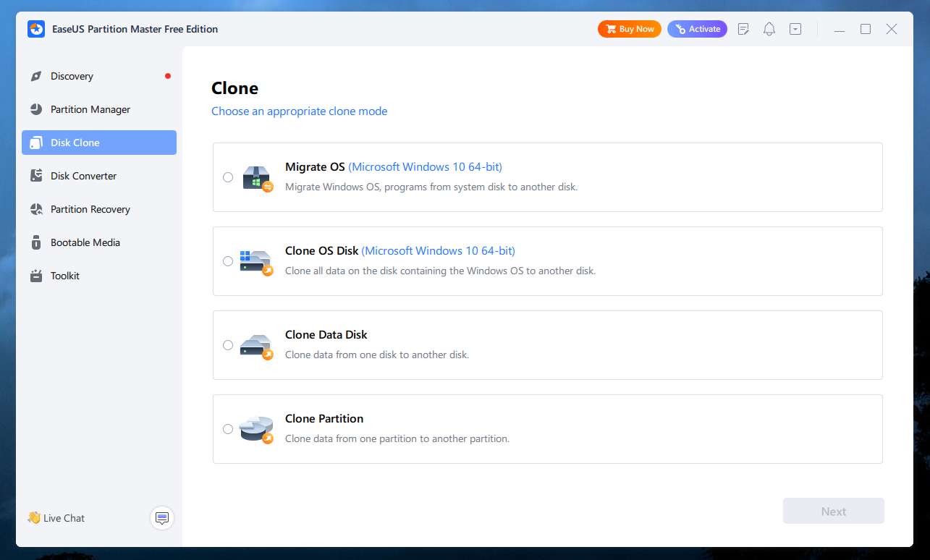Screen dimensions: 930x560
Task: Click the Migrate OS drive icon
Action: point(257,177)
